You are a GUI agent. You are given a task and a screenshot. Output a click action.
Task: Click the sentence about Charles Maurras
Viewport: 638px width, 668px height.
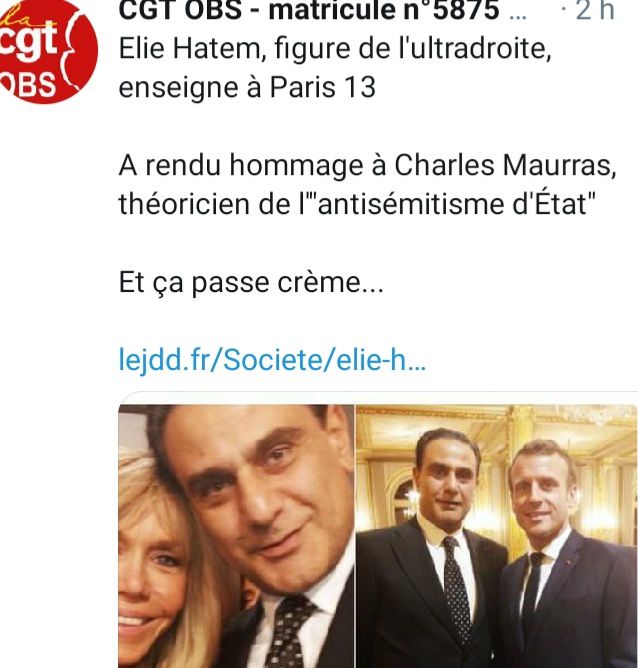click(x=367, y=165)
